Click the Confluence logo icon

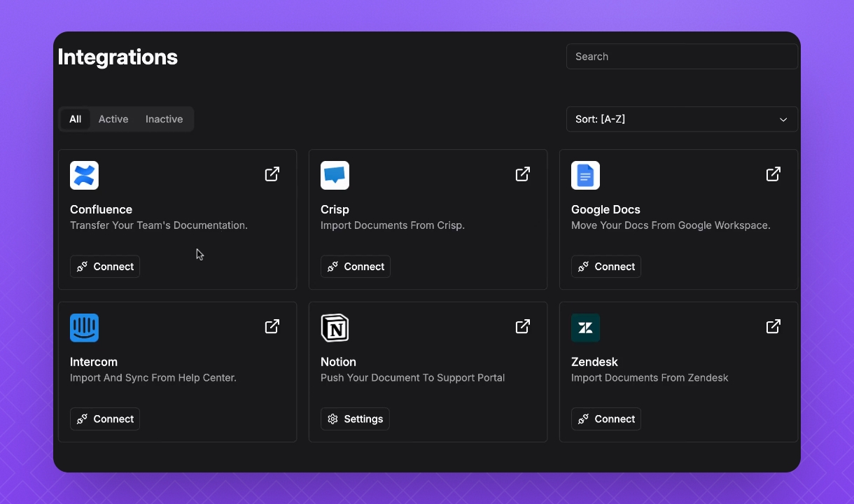click(84, 176)
